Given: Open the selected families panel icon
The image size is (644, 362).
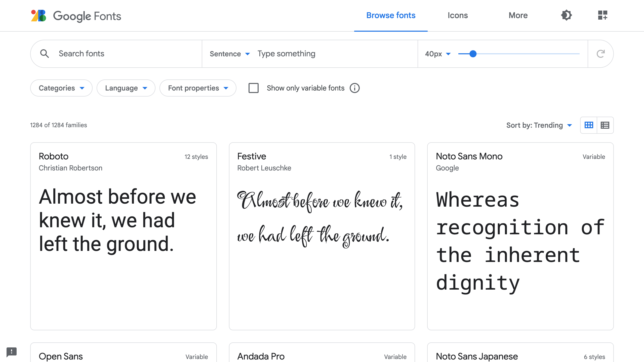Looking at the screenshot, I should [603, 15].
